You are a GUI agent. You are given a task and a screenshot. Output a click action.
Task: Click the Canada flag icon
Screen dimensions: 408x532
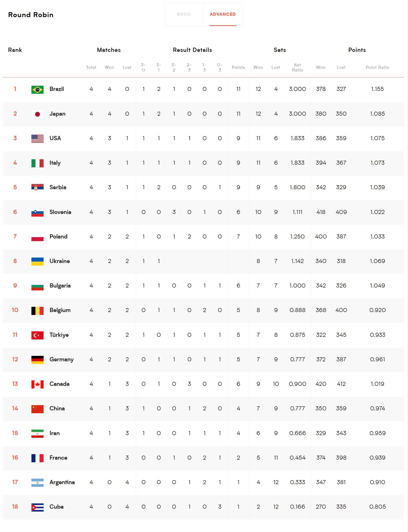pos(37,384)
